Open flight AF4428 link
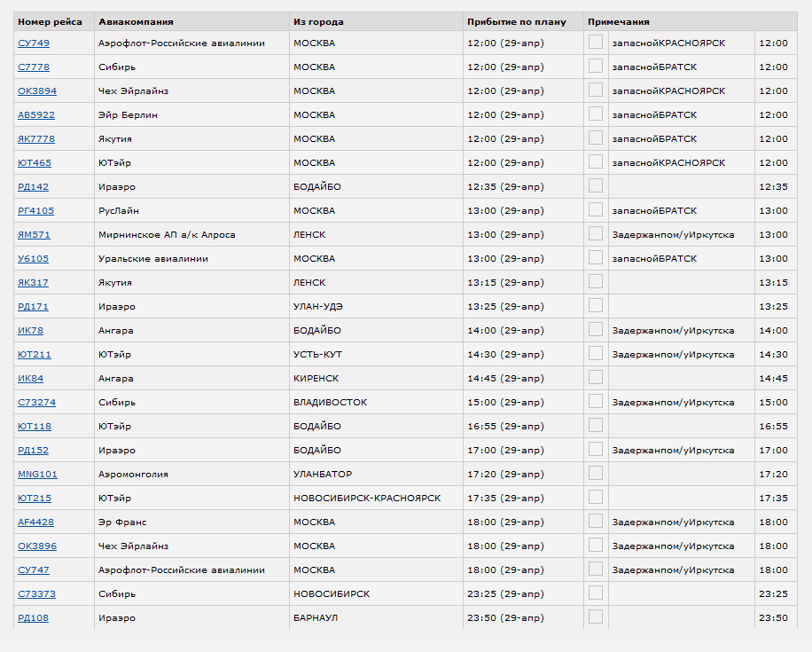 pyautogui.click(x=35, y=522)
